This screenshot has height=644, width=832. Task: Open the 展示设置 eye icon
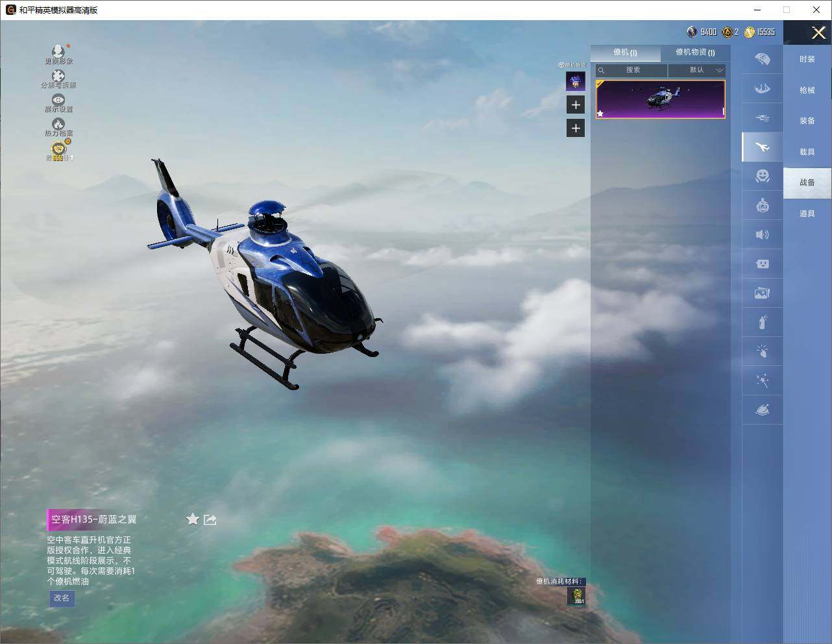pyautogui.click(x=58, y=100)
